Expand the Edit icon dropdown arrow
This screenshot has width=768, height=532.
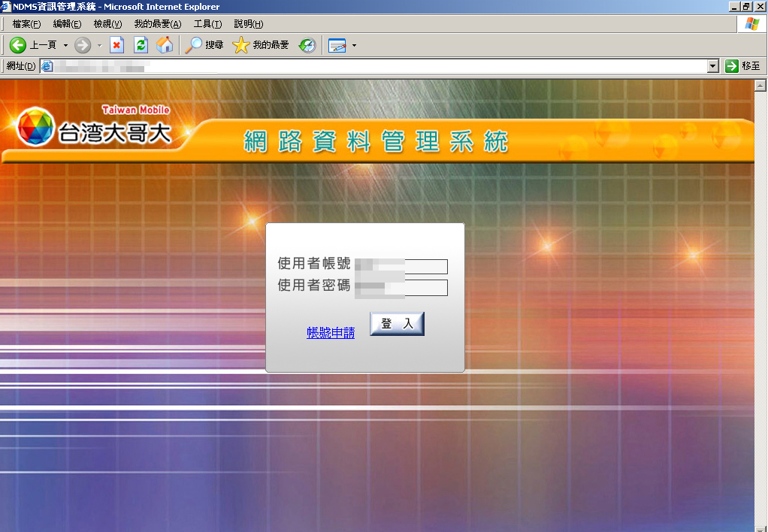pos(354,45)
